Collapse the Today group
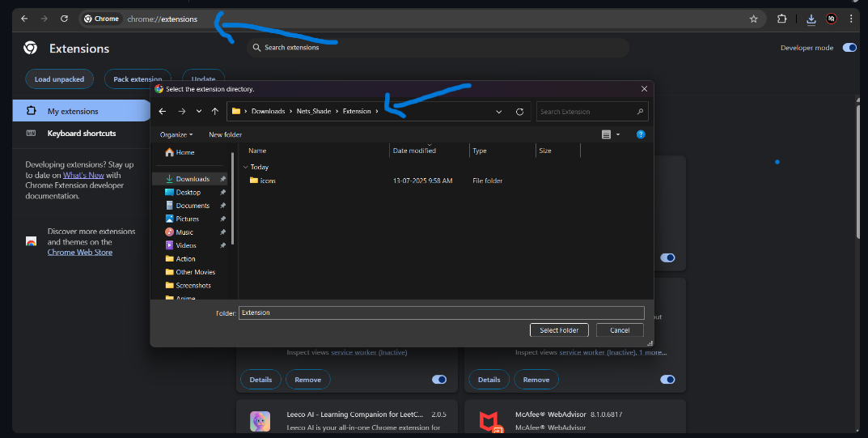 point(246,167)
